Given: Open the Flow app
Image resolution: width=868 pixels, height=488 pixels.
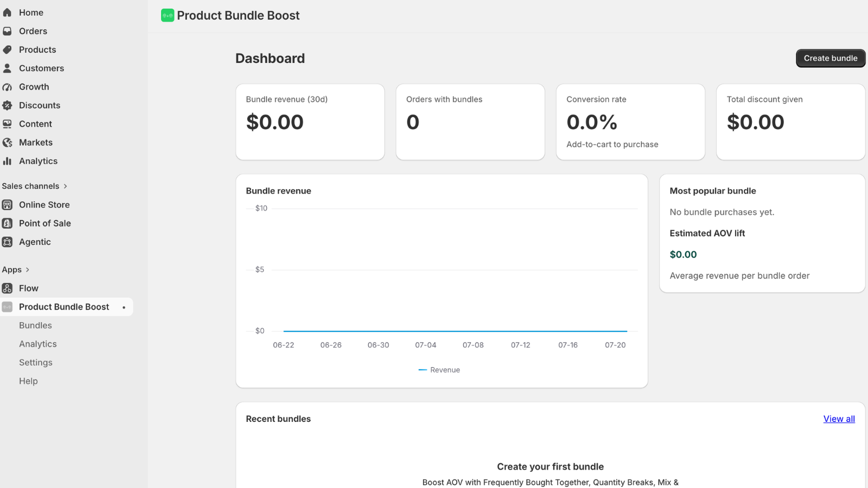Looking at the screenshot, I should (29, 288).
